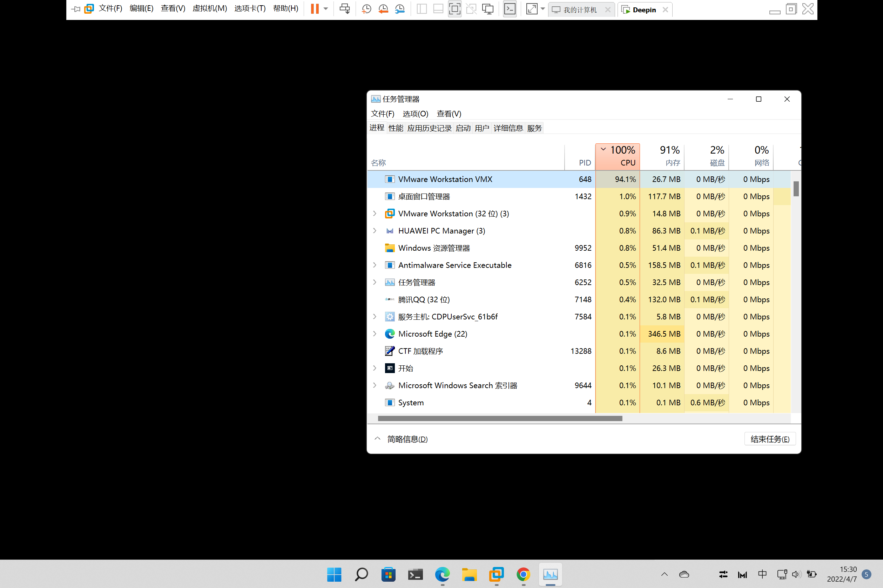Click the horizontal scrollbar in process list
The width and height of the screenshot is (883, 588).
[x=500, y=419]
